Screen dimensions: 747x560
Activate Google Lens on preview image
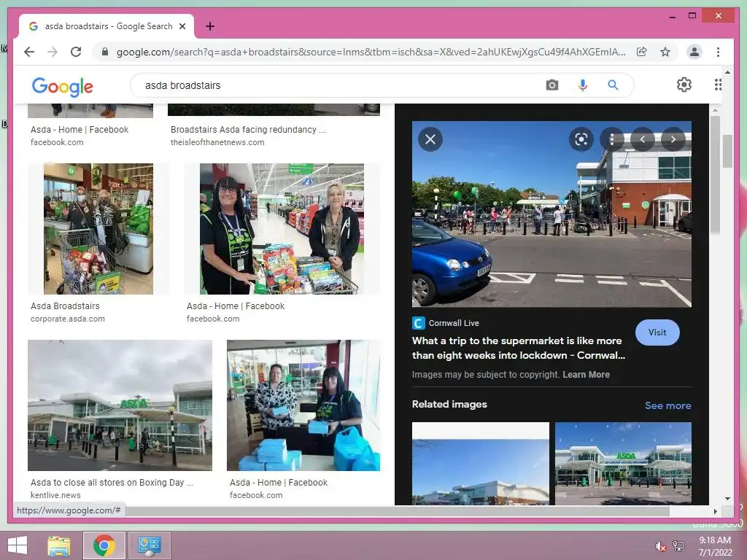point(581,139)
